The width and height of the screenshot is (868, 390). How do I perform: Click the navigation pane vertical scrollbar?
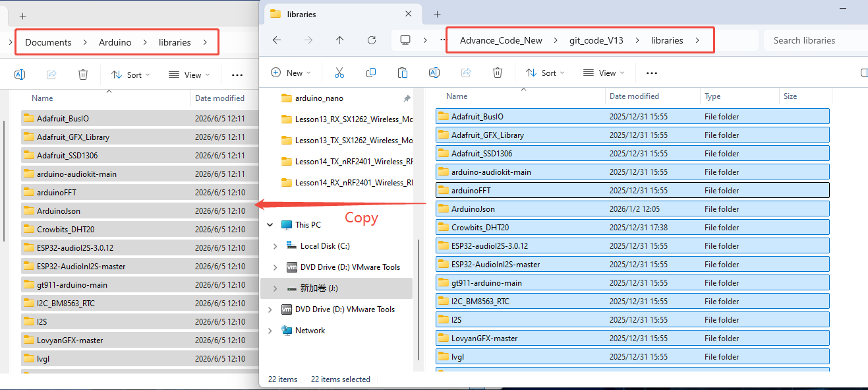pos(418,298)
